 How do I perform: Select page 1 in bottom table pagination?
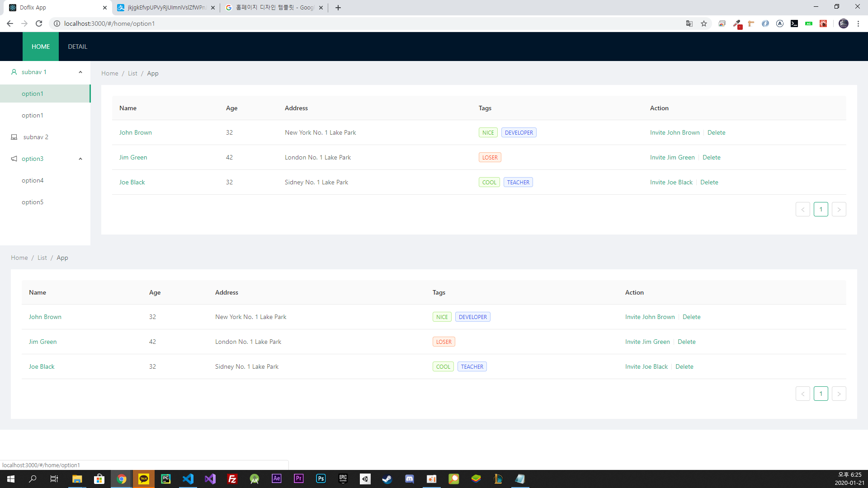click(x=821, y=394)
